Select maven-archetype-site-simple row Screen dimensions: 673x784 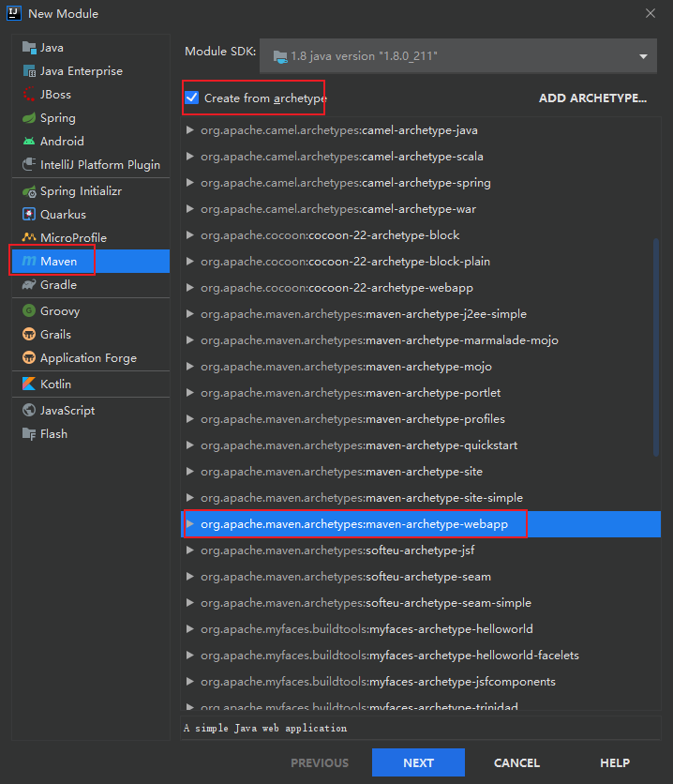coord(421,497)
